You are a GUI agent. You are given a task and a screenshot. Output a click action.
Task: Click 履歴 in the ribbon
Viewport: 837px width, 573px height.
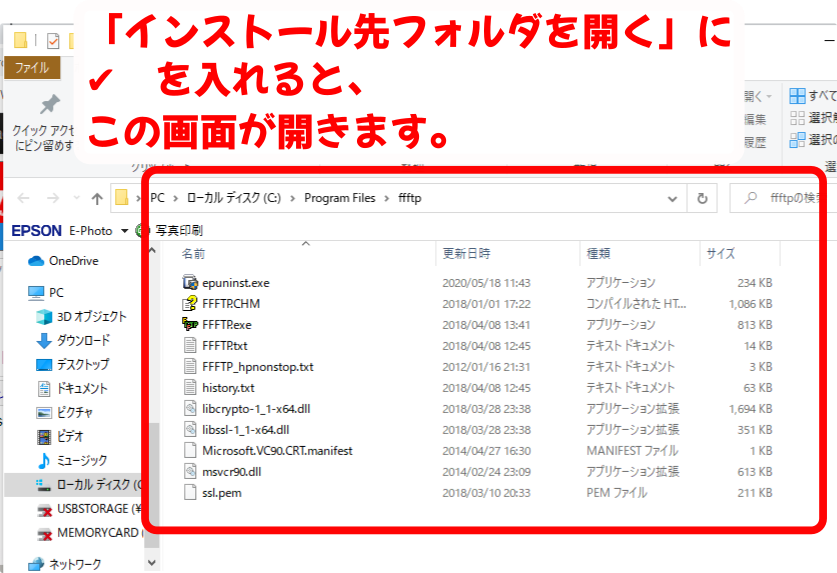pyautogui.click(x=755, y=142)
